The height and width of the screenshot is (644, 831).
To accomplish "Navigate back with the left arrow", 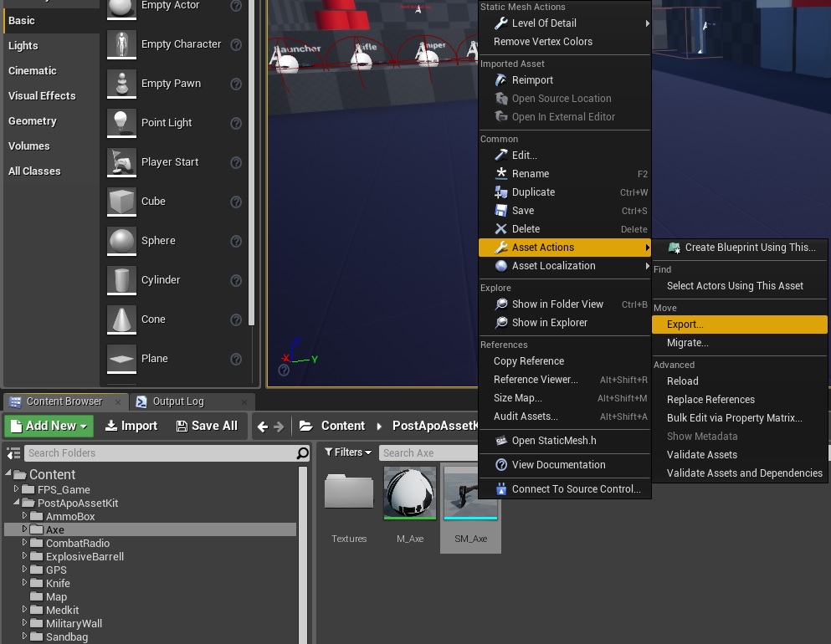I will pos(263,427).
